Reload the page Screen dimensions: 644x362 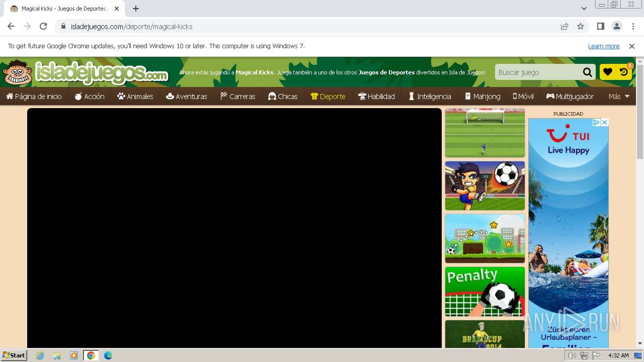click(43, 26)
